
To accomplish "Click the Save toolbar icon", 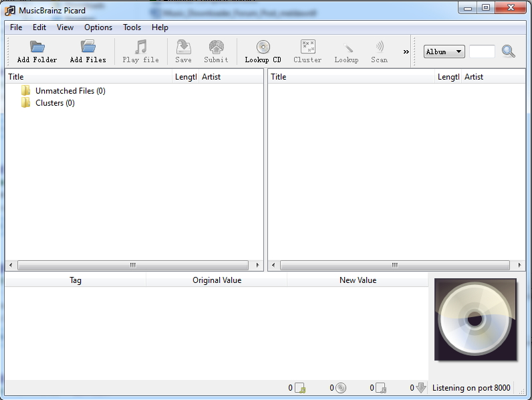I will [183, 47].
